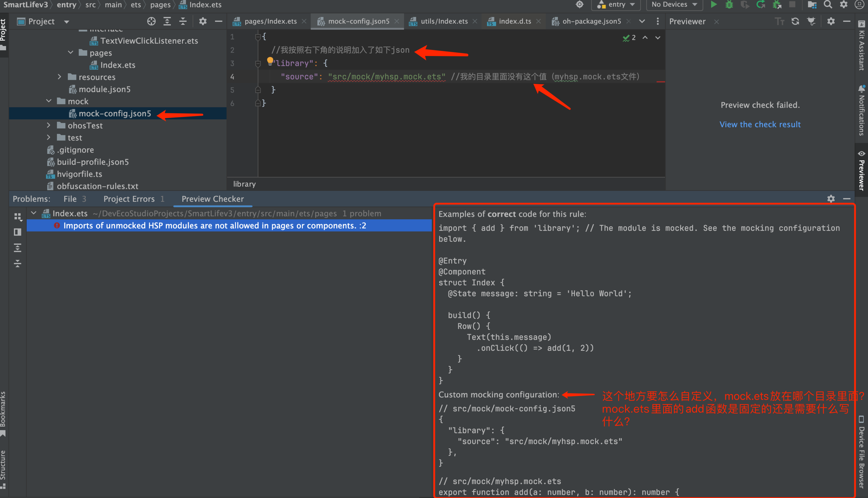This screenshot has height=498, width=868.
Task: Click the intention lightbulb on line 3
Action: (x=270, y=61)
